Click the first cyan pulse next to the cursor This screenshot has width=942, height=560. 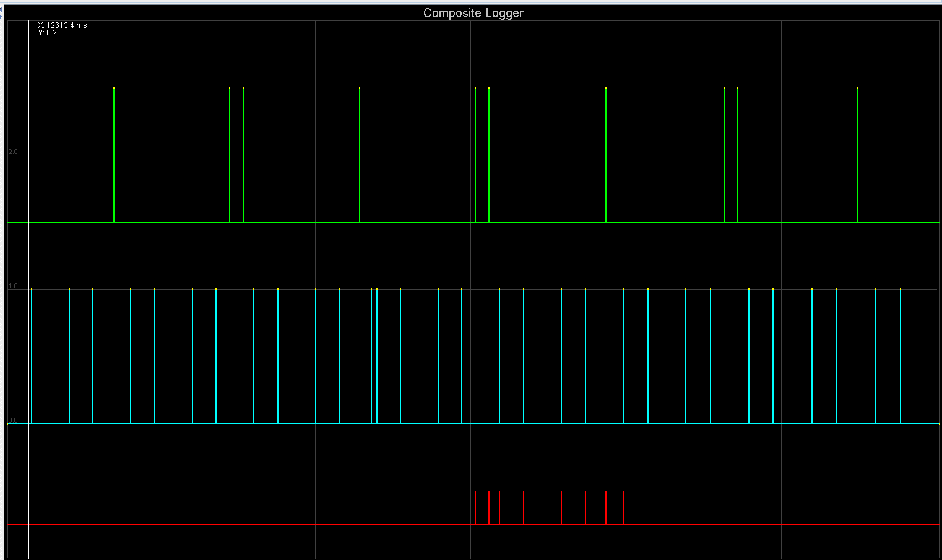tap(32, 356)
